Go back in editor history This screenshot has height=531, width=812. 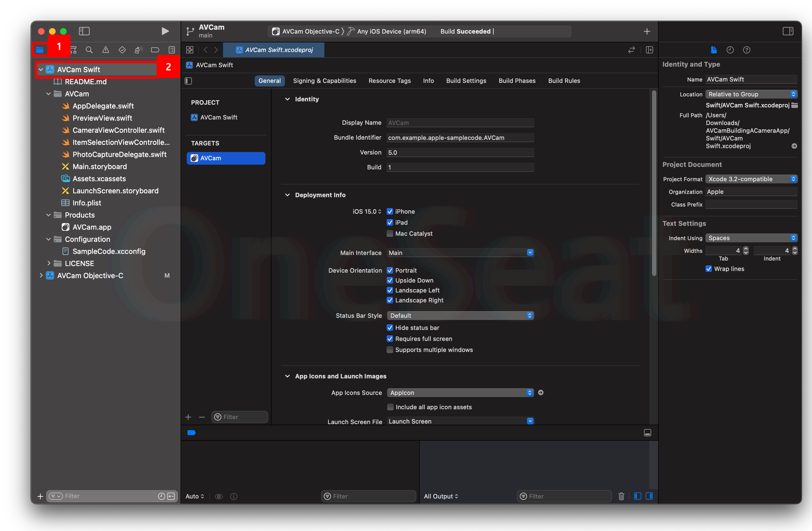pyautogui.click(x=205, y=50)
